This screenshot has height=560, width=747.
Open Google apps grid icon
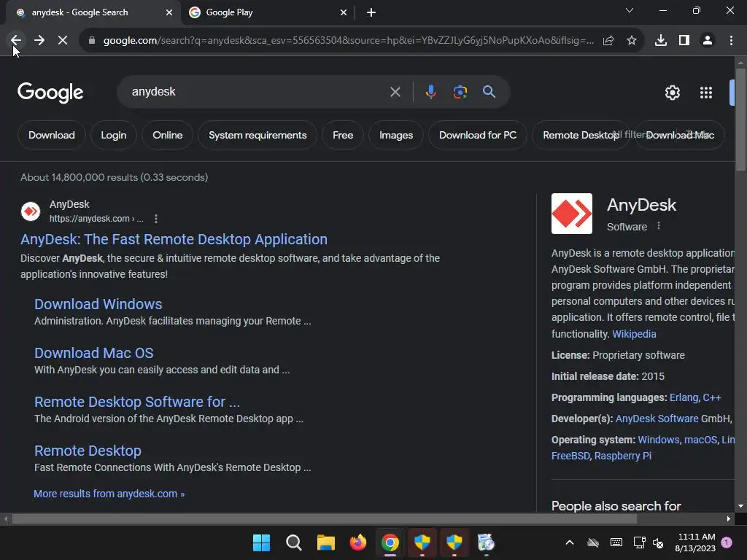pyautogui.click(x=706, y=93)
